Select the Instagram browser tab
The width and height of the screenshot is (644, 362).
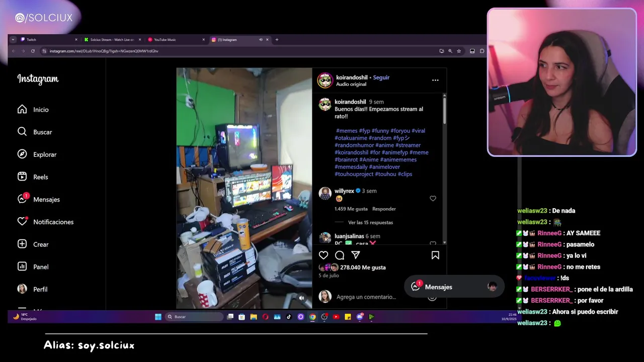[234, 40]
